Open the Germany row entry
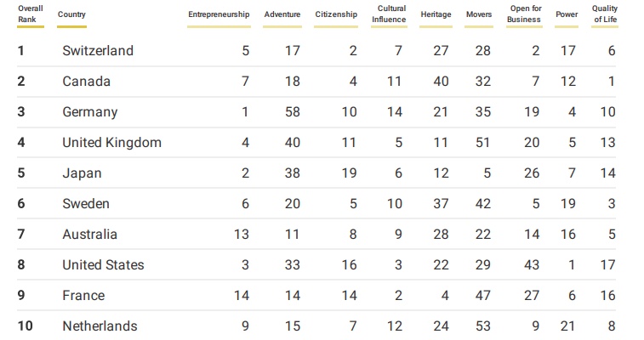The width and height of the screenshot is (644, 340). tap(90, 112)
